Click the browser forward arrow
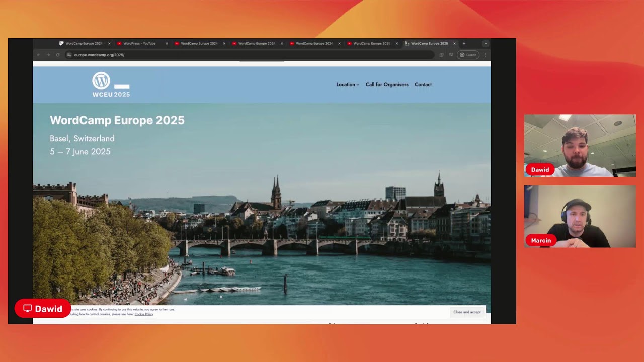Image resolution: width=644 pixels, height=362 pixels. pos(48,55)
